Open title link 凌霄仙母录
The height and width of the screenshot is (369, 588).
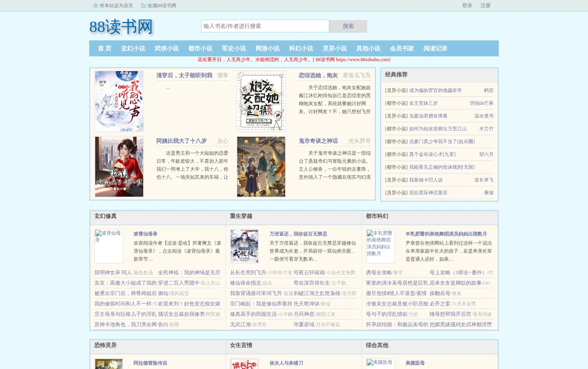(146, 234)
